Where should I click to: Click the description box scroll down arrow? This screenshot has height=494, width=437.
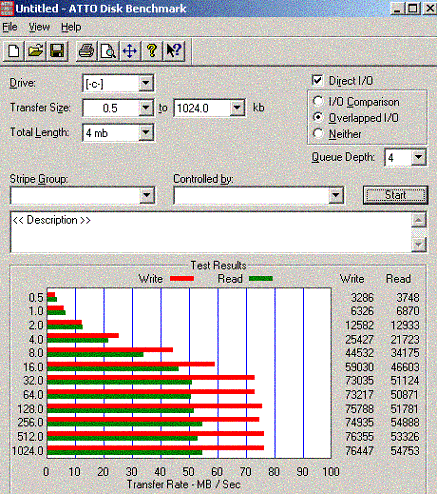click(418, 244)
